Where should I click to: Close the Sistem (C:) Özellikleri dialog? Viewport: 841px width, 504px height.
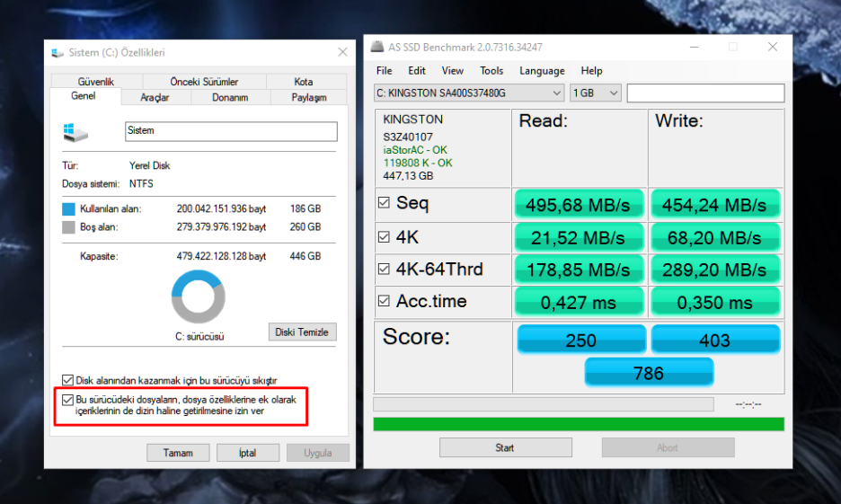pyautogui.click(x=342, y=52)
